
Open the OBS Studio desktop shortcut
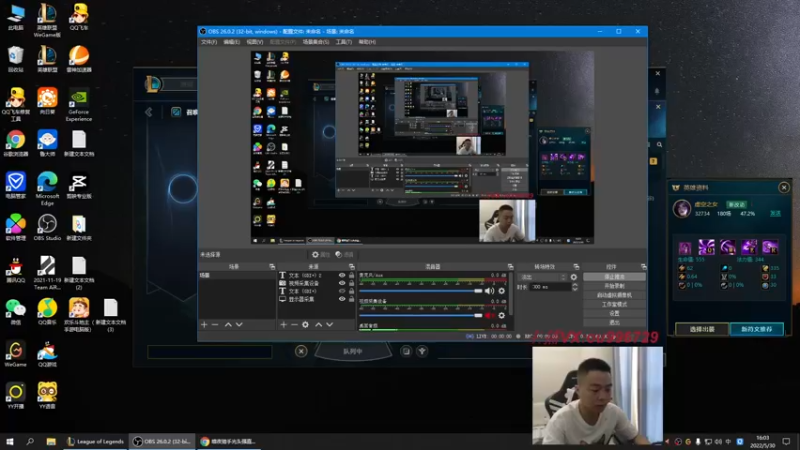point(47,228)
